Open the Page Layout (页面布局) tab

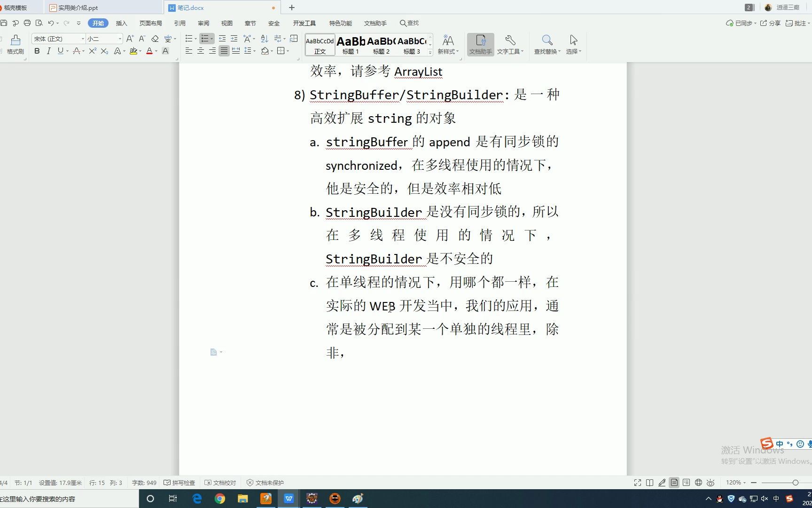[150, 23]
